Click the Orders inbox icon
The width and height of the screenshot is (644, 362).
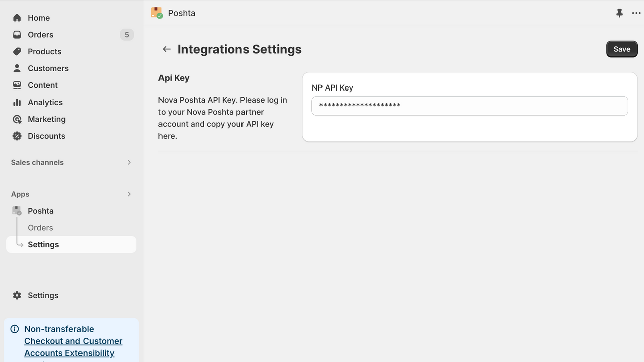[17, 35]
